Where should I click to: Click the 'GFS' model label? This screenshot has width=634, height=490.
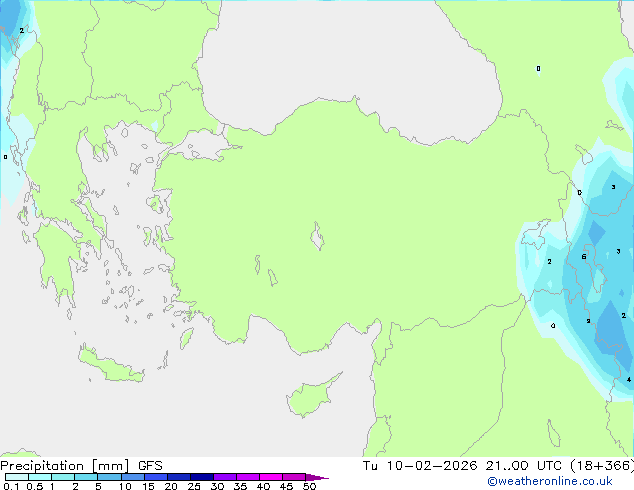[150, 466]
